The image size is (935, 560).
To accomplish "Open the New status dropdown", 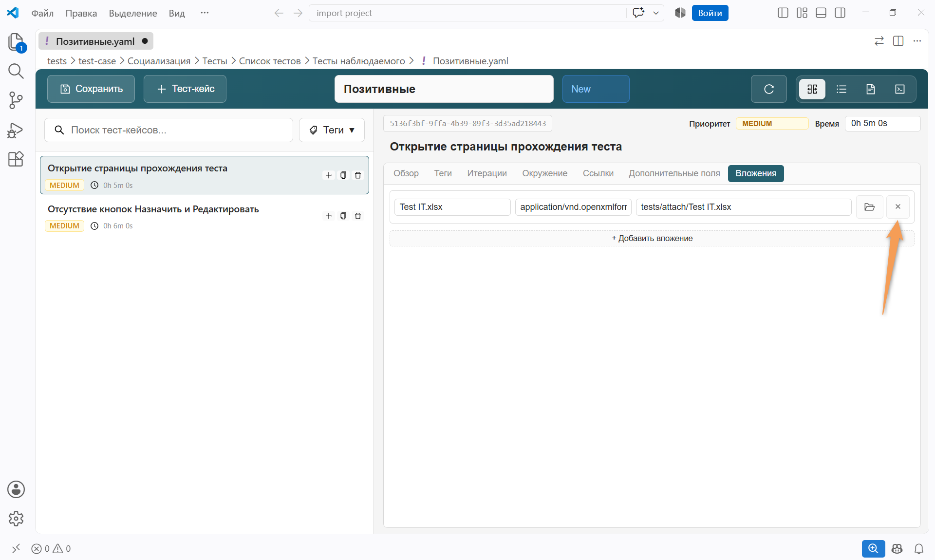I will click(596, 89).
